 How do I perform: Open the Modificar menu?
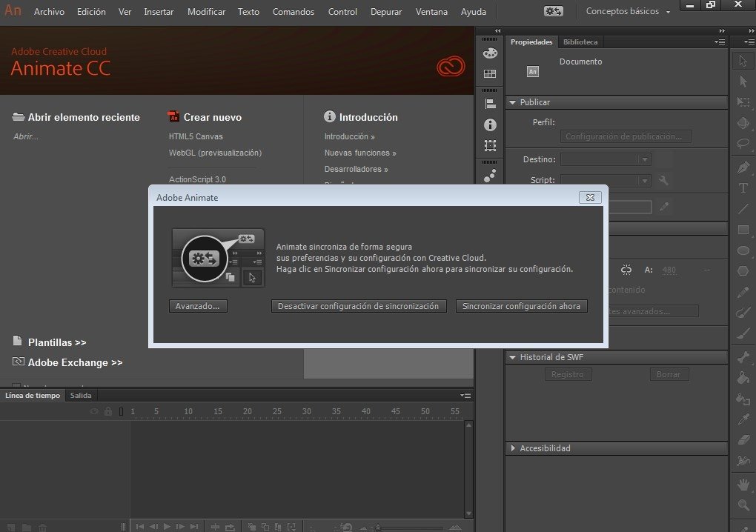point(206,12)
